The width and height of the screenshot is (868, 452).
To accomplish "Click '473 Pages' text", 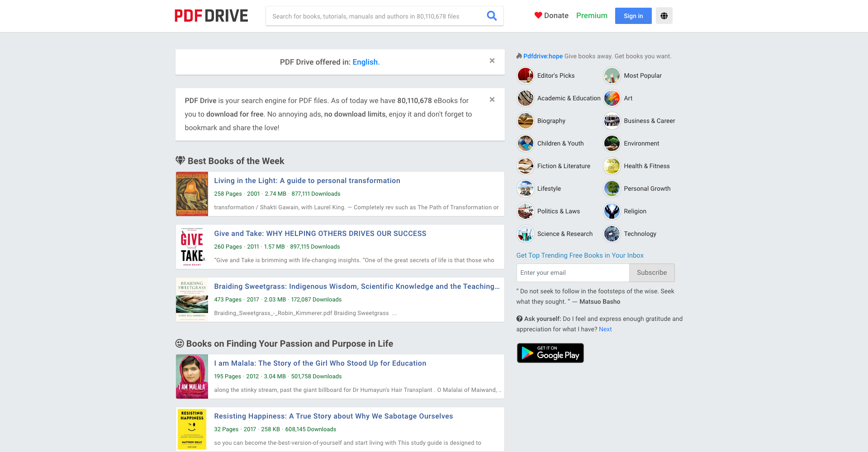I will coord(228,299).
